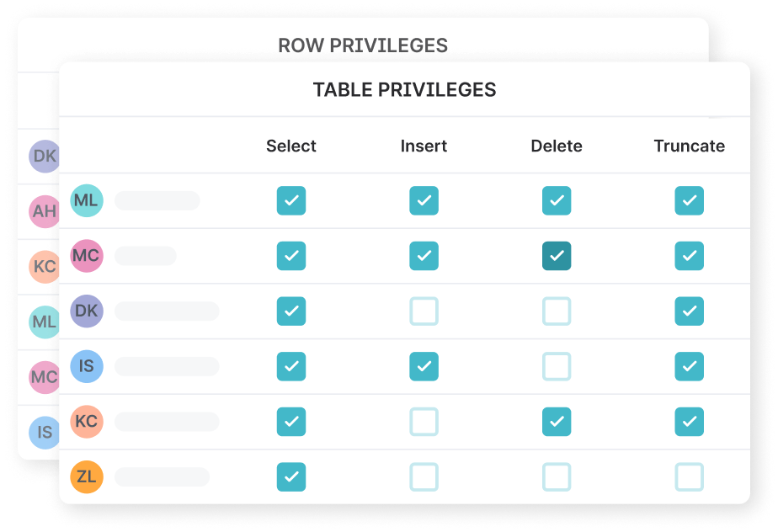Click the AH avatar in Row Privileges
The image size is (778, 532).
click(x=43, y=211)
